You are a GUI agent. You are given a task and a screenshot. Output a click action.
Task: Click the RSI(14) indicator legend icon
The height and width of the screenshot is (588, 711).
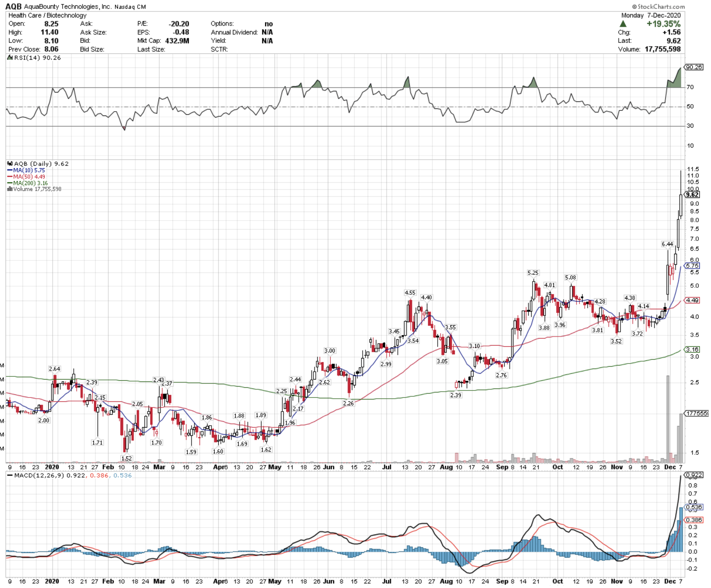coord(10,58)
